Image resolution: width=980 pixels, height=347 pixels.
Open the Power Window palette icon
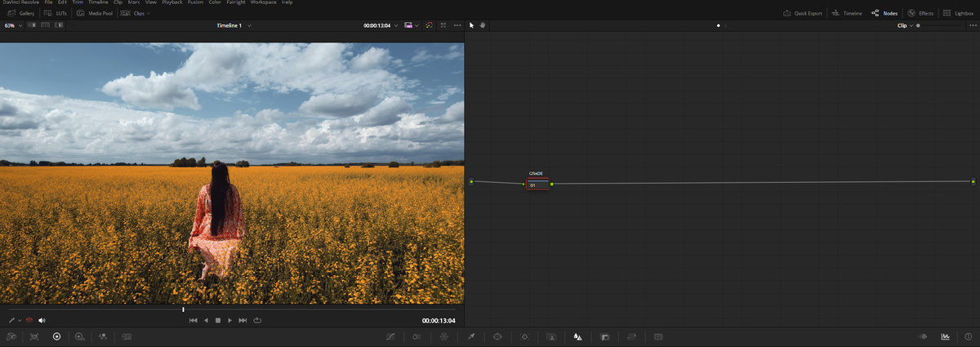click(497, 336)
